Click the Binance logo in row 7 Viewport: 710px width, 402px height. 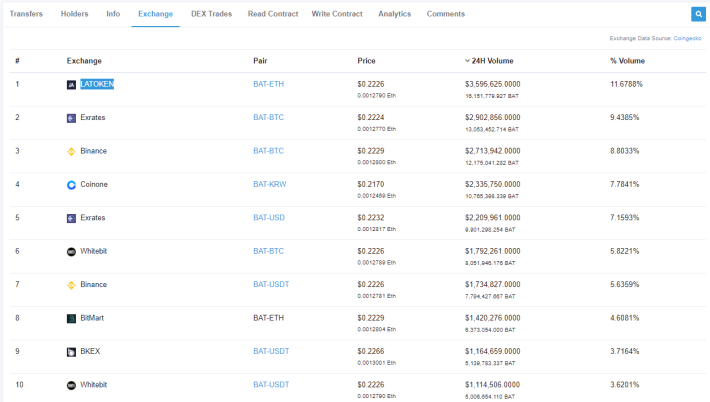click(x=71, y=285)
